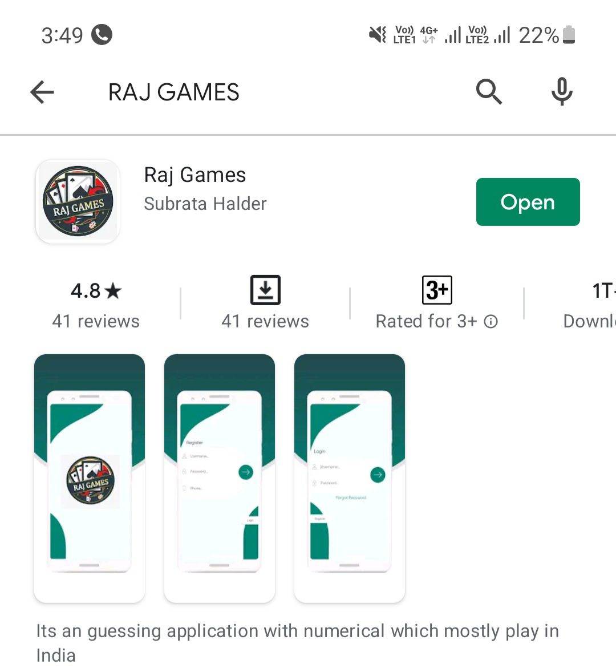
Task: Open search with the magnifier icon
Action: (489, 92)
